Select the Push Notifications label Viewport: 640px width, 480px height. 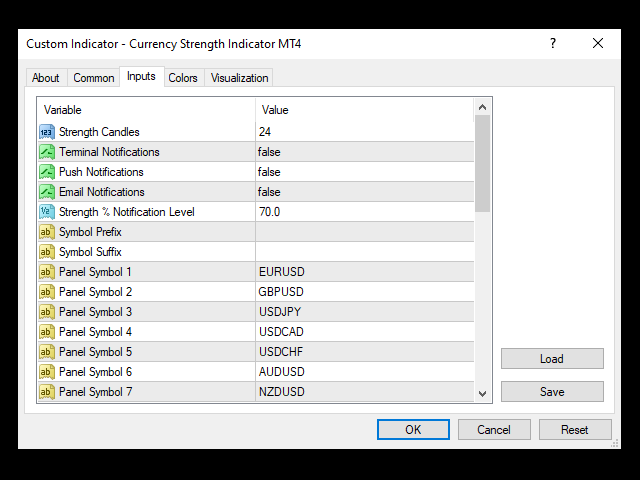tap(101, 172)
